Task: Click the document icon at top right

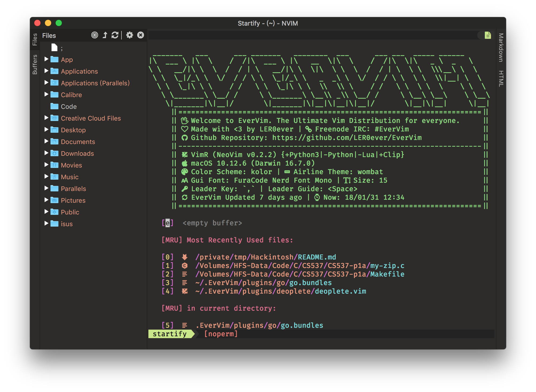Action: pyautogui.click(x=487, y=35)
